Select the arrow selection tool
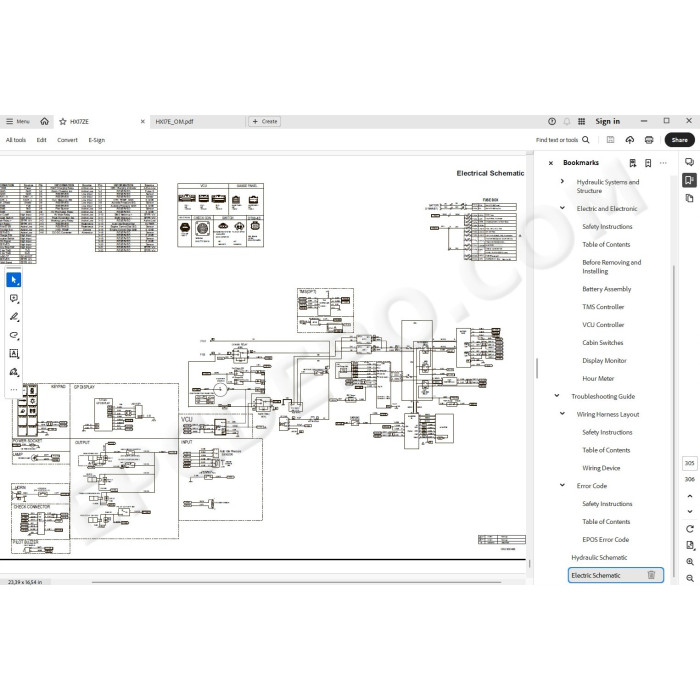The height and width of the screenshot is (700, 700). click(x=14, y=280)
